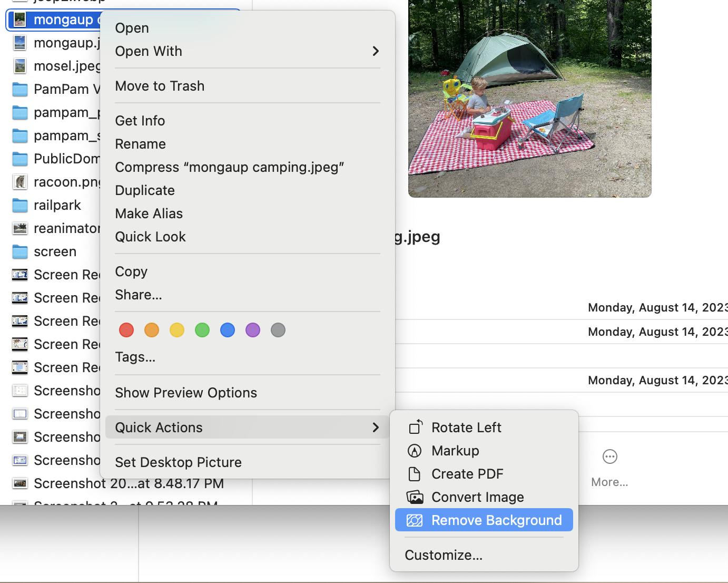Click the Create PDF document icon
Image resolution: width=728 pixels, height=583 pixels.
click(415, 474)
